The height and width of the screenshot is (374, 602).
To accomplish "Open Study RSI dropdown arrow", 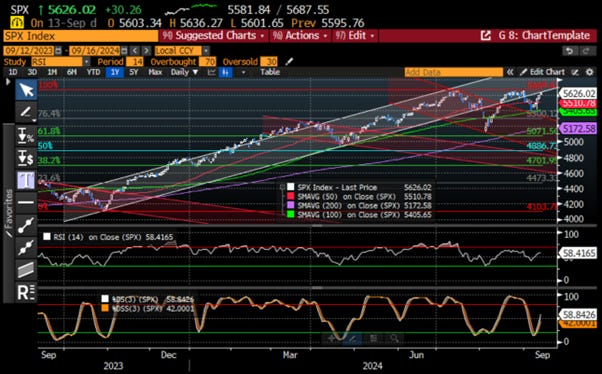I will point(86,61).
